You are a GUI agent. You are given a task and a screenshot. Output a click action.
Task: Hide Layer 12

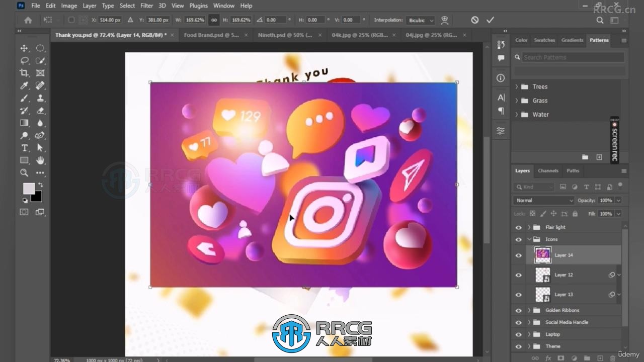pos(519,275)
